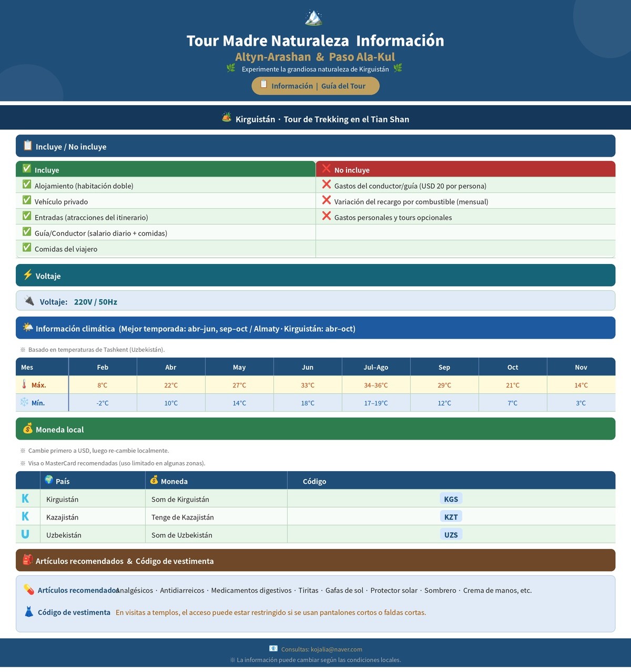Image resolution: width=631 pixels, height=672 pixels.
Task: Click the thermometer icon beside Máx.
Action: click(24, 384)
